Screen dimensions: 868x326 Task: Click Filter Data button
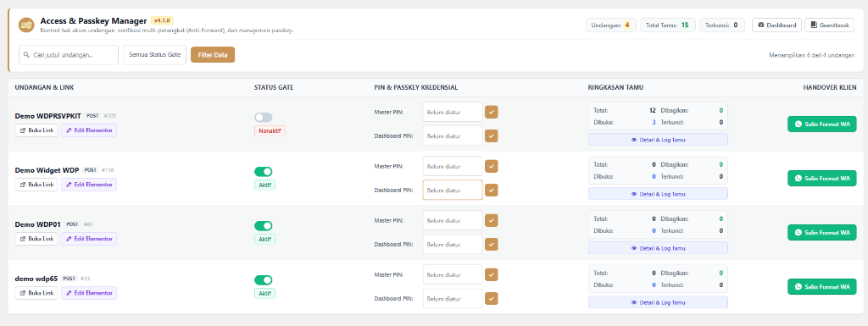213,55
